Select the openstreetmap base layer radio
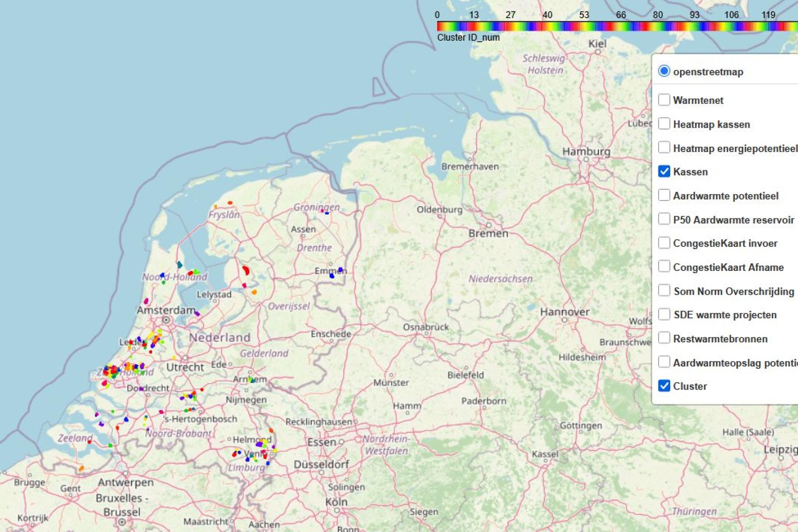 (664, 71)
